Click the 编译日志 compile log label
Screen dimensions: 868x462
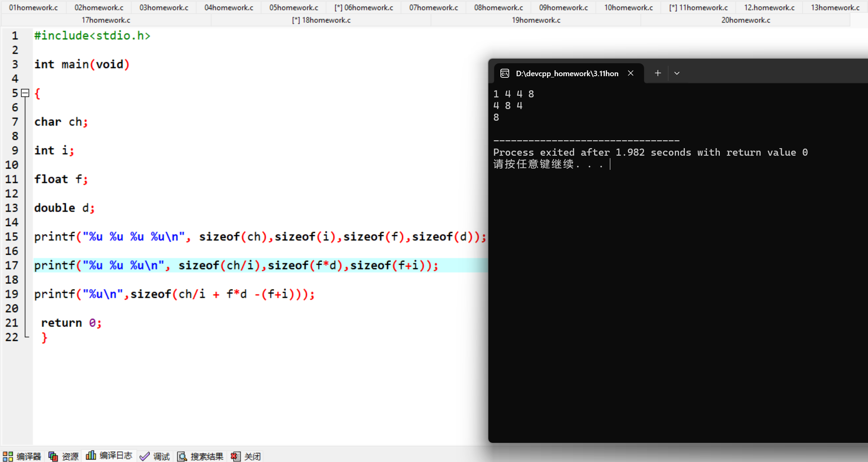coord(116,455)
